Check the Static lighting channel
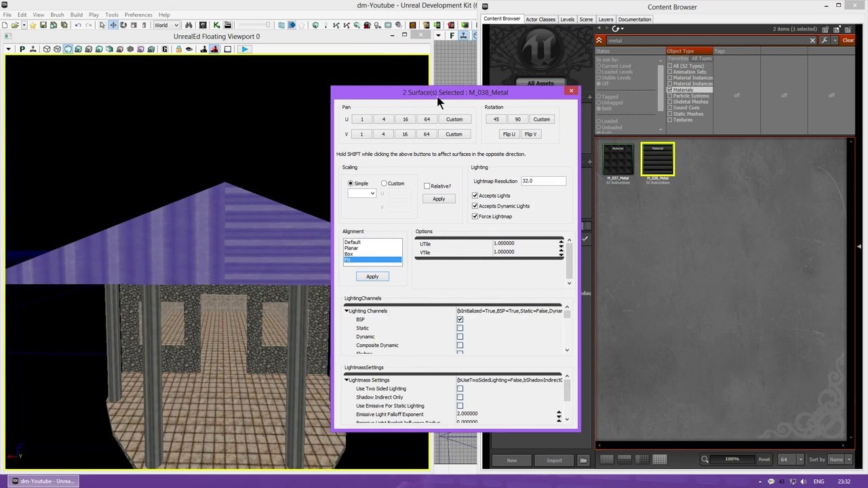Image resolution: width=868 pixels, height=488 pixels. click(x=460, y=328)
